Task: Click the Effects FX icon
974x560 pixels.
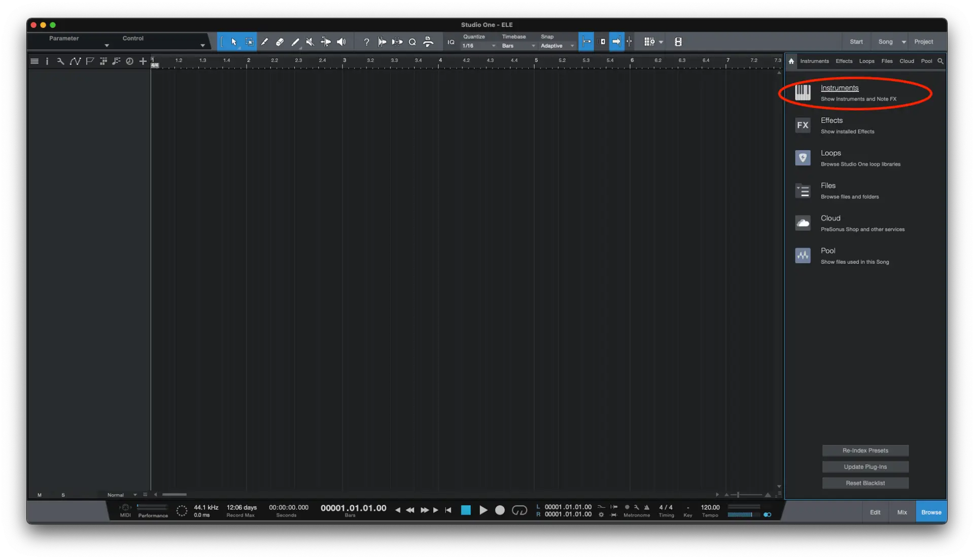Action: 803,125
